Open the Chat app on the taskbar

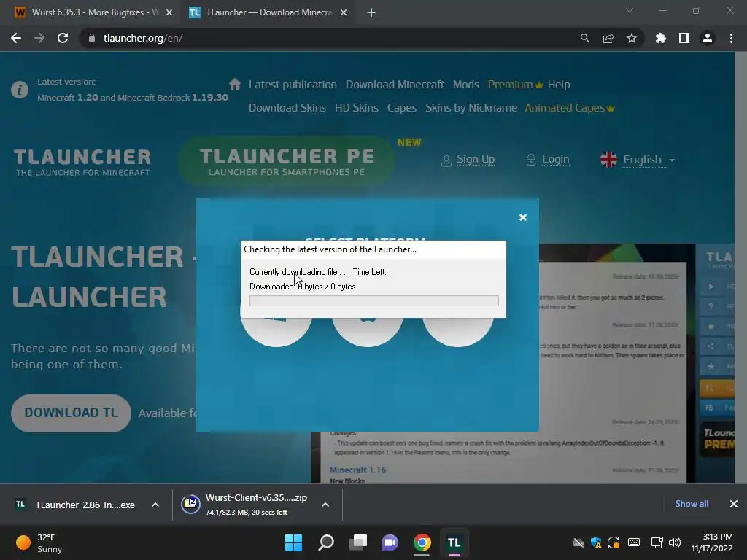(390, 542)
